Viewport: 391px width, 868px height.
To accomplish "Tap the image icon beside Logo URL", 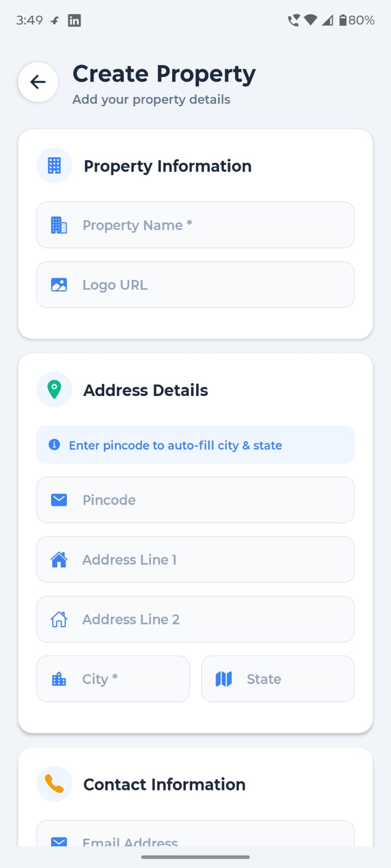I will point(59,285).
